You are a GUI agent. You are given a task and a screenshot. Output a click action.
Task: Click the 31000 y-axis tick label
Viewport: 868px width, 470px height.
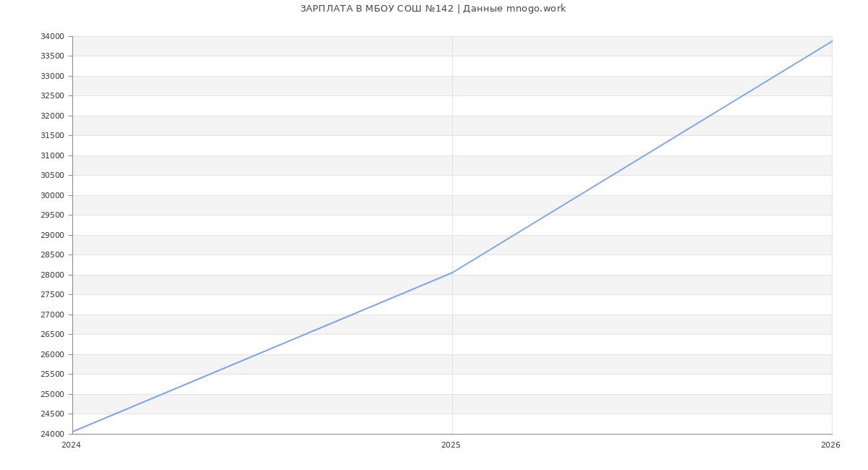pos(52,155)
